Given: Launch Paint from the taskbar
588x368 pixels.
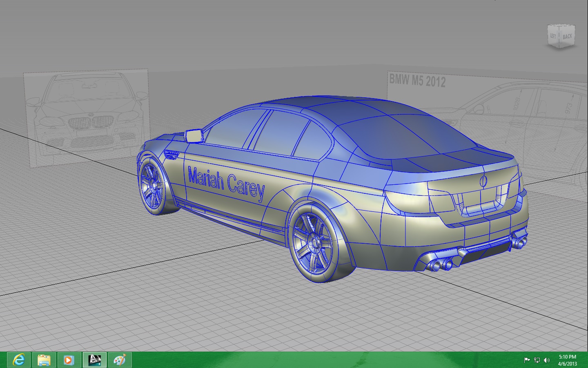Looking at the screenshot, I should tap(120, 360).
